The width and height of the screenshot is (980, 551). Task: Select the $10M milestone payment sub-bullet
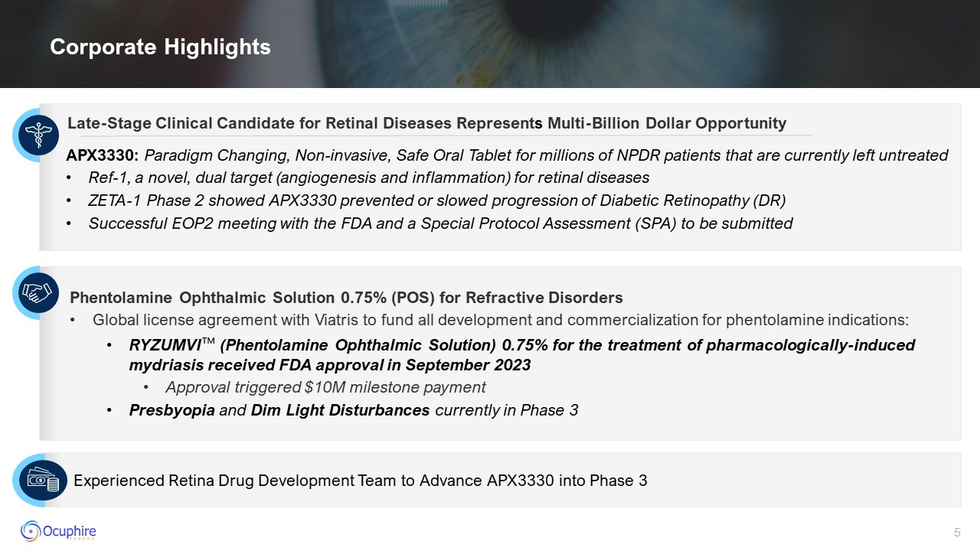[x=325, y=387]
